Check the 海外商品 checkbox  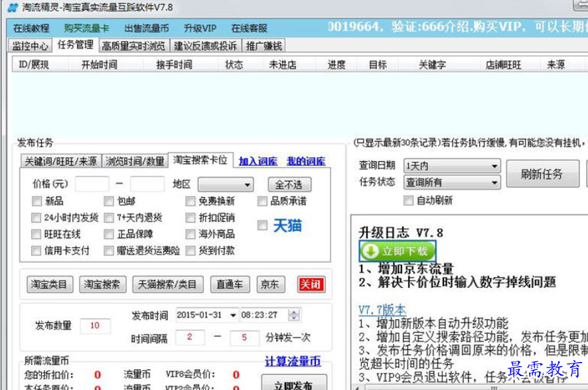click(x=190, y=234)
